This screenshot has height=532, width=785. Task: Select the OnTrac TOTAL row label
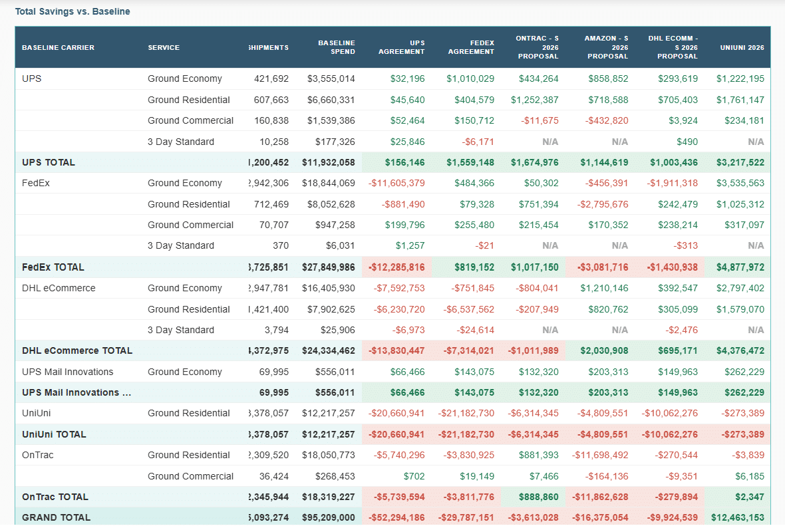click(55, 497)
